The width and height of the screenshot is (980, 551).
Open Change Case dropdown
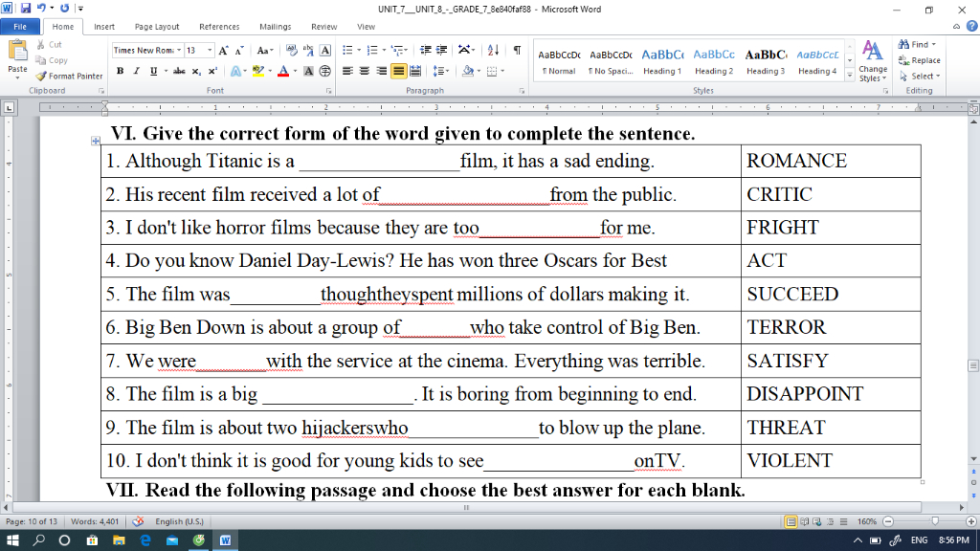(265, 51)
